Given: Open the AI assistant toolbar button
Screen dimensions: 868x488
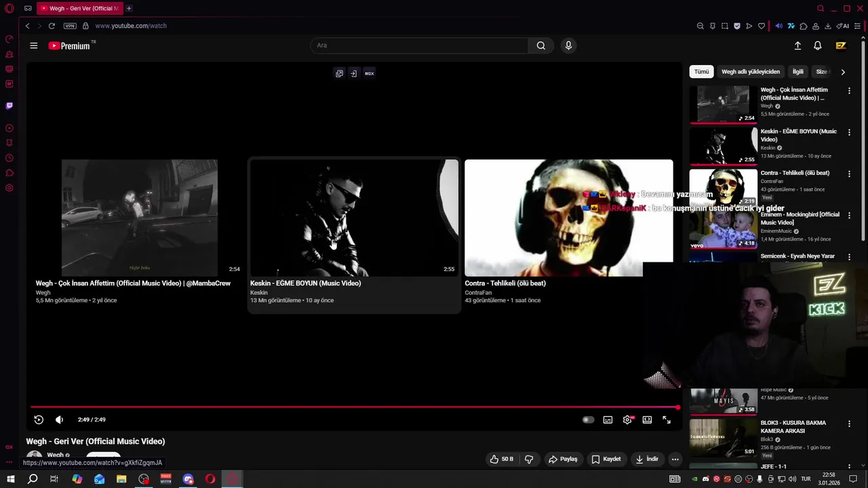Looking at the screenshot, I should click(x=843, y=26).
